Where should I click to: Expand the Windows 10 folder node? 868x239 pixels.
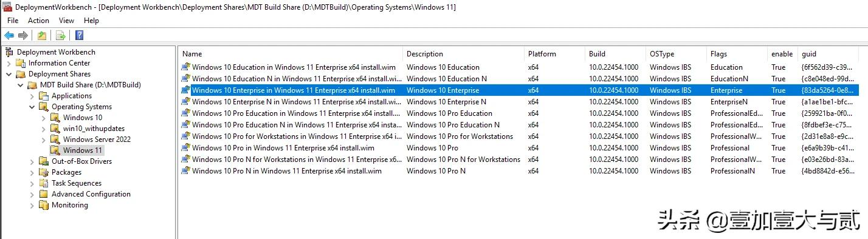click(44, 118)
